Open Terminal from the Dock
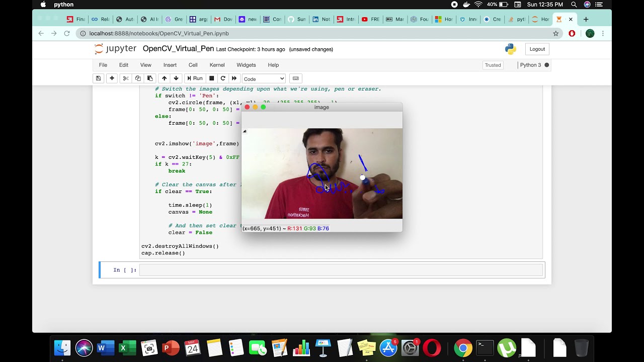This screenshot has height=362, width=644. point(485,348)
